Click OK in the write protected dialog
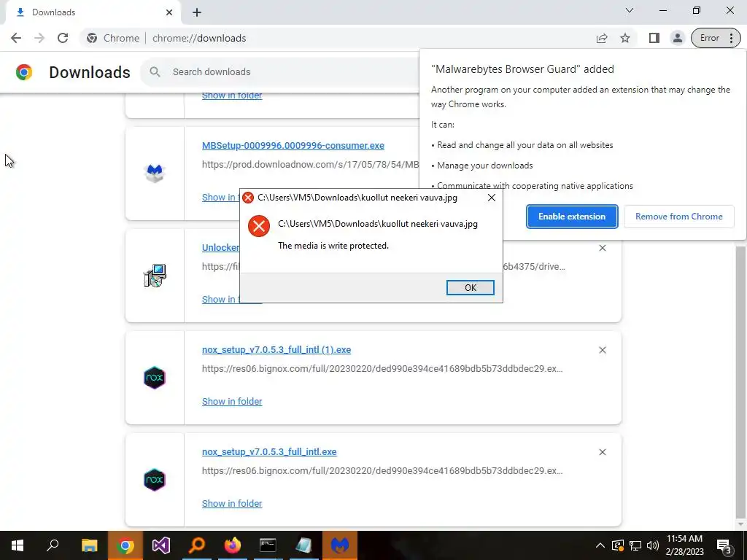Viewport: 747px width, 560px height. [471, 287]
